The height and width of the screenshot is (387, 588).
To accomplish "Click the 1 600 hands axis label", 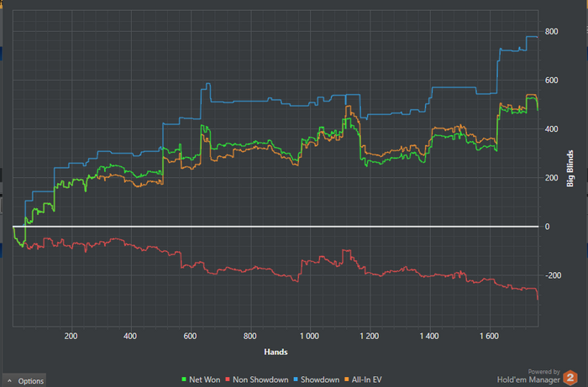I will click(489, 336).
